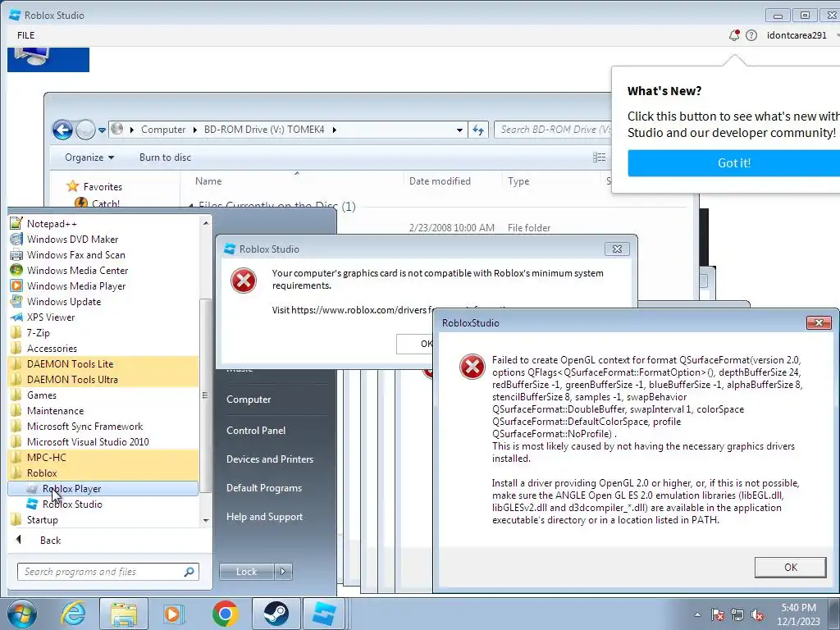Click the Explorer refresh button
The image size is (840, 630).
pyautogui.click(x=478, y=130)
